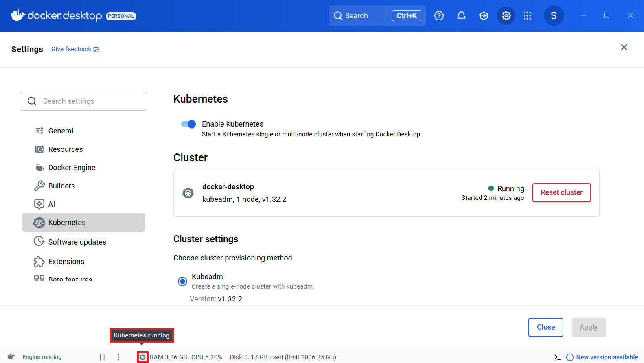Click the Disk 3.17 GB used status entry
The height and width of the screenshot is (363, 644).
(x=283, y=357)
